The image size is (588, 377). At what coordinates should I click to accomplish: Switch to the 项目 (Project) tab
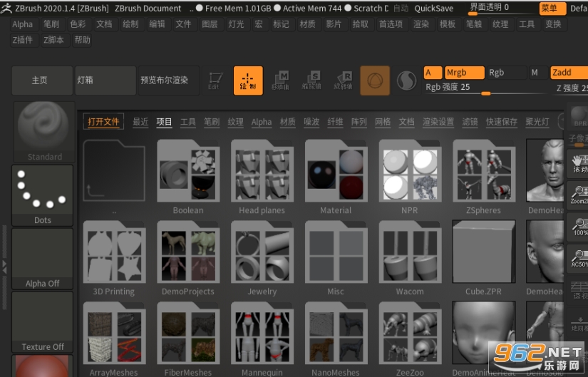click(164, 122)
